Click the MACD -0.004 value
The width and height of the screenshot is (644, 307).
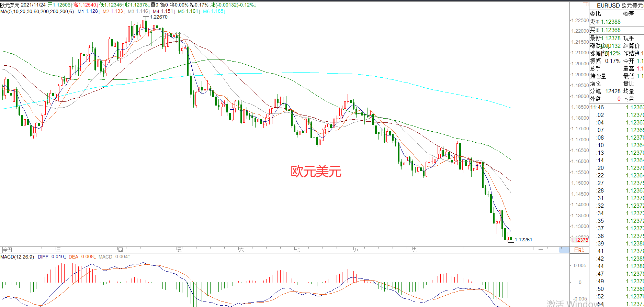click(114, 257)
